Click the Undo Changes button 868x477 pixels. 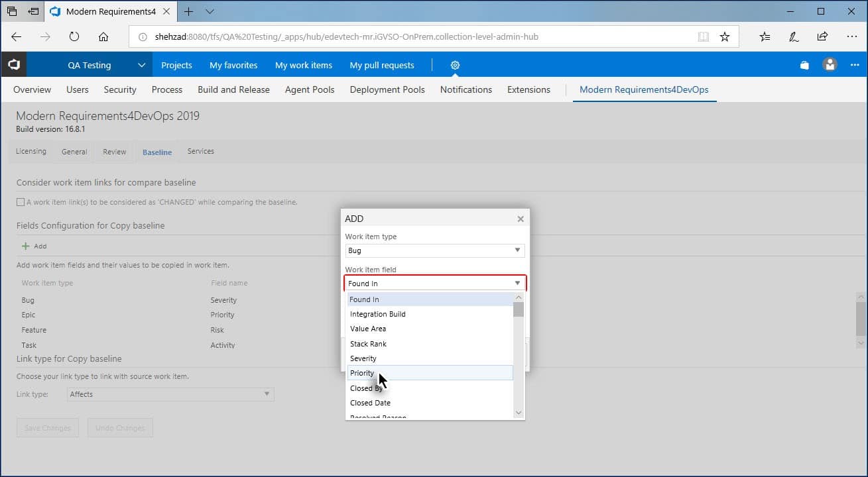click(x=120, y=428)
